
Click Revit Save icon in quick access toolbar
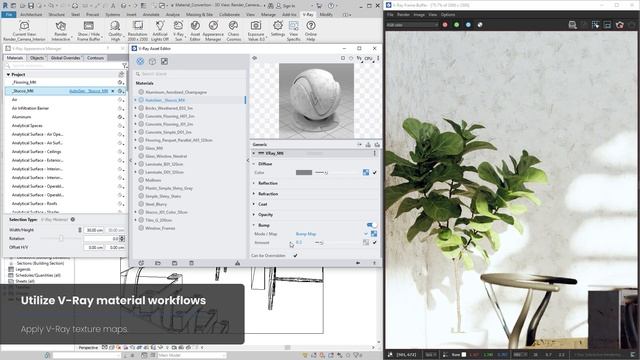(31, 6)
